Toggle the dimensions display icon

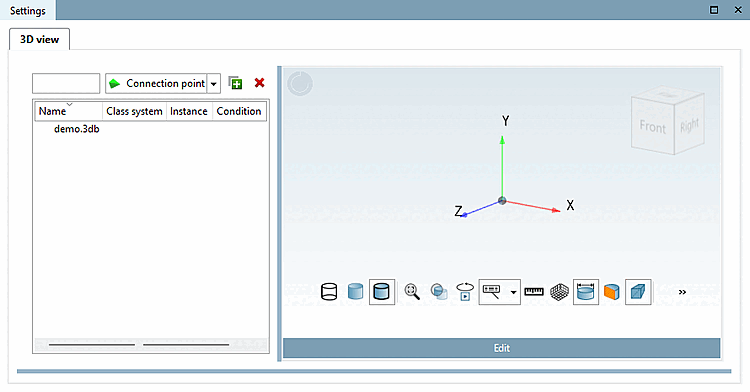click(585, 292)
